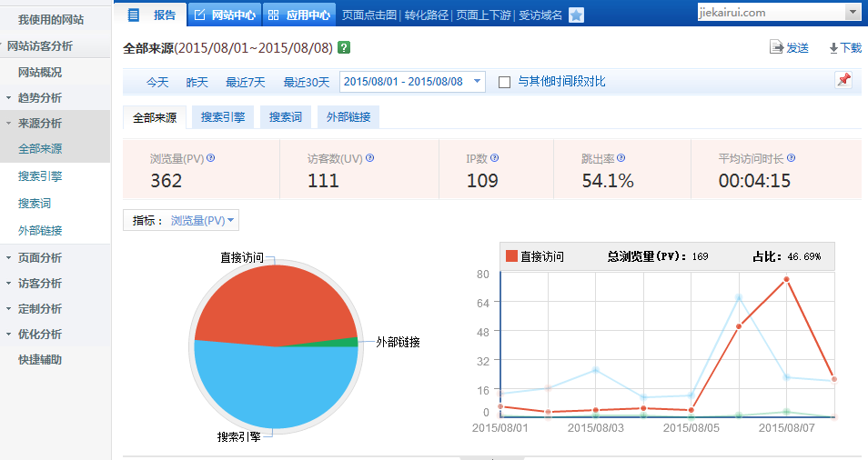Screen dimensions: 868x460
Task: Click the 应用中心 grid icon
Action: 274,15
